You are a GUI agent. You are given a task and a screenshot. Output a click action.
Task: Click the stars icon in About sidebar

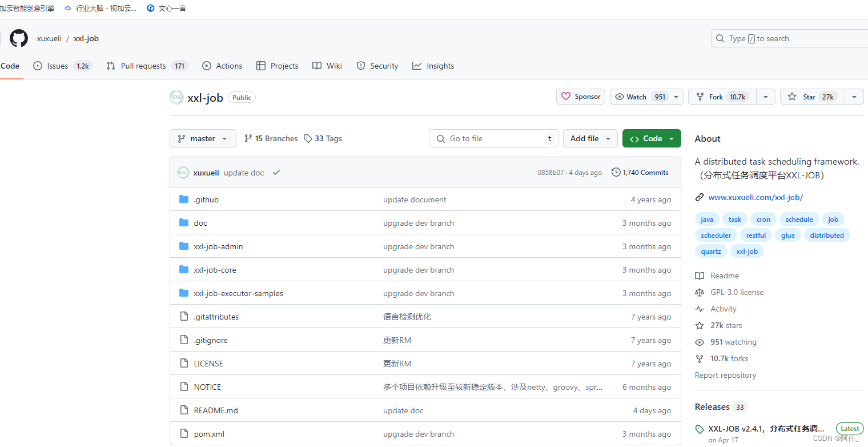(x=700, y=325)
